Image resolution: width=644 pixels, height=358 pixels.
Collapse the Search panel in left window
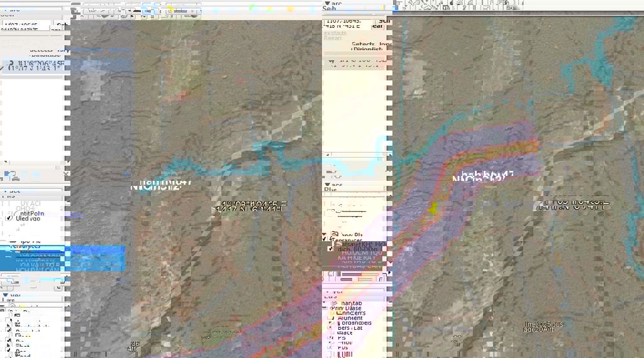coord(5,10)
